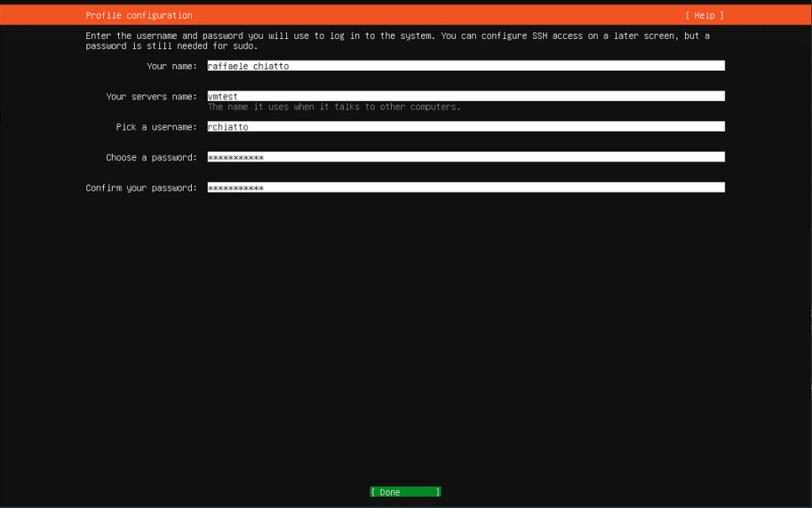Viewport: 812px width, 508px height.
Task: Click the 'Choose a password:' label
Action: [151, 158]
